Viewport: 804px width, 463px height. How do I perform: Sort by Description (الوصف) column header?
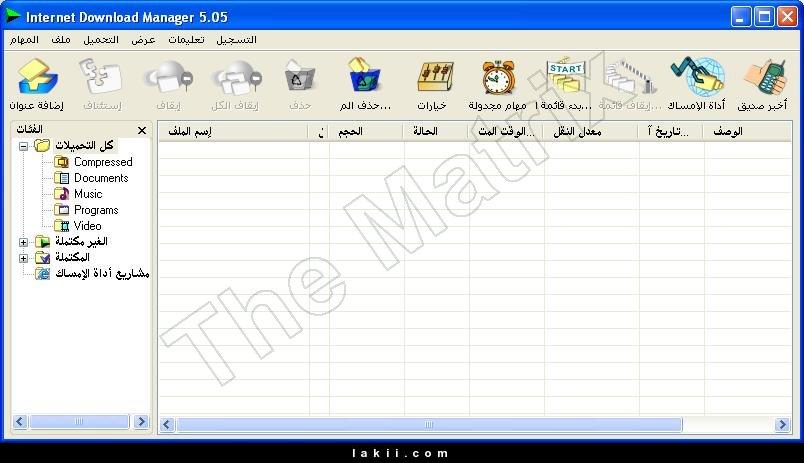tap(748, 131)
